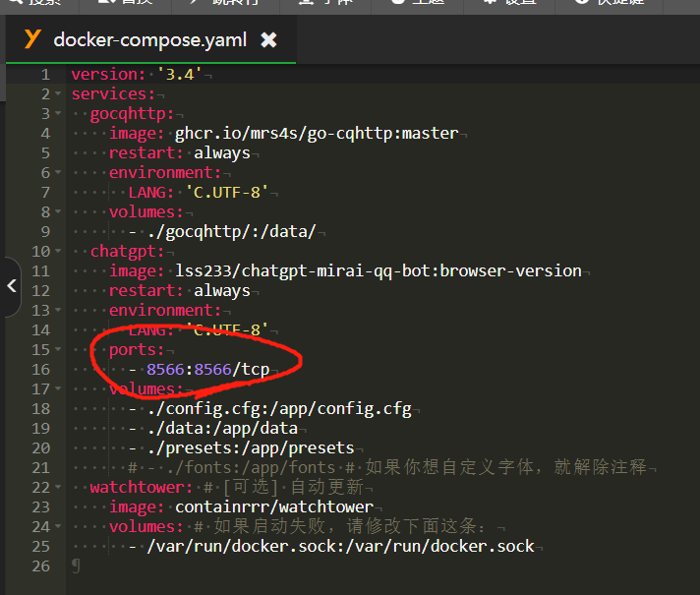Click the '3.4' version string

(179, 74)
